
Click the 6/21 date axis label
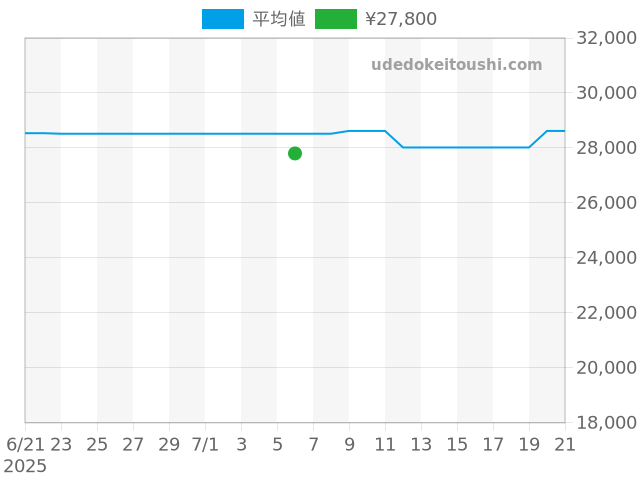[25, 444]
